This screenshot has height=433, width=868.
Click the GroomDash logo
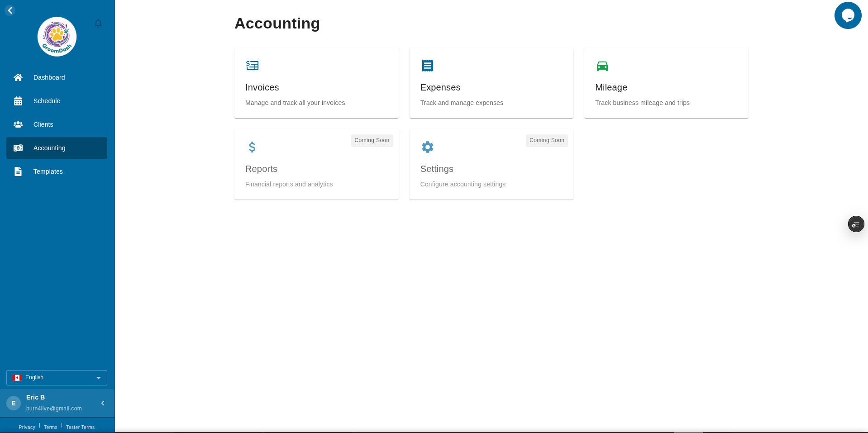pos(57,36)
